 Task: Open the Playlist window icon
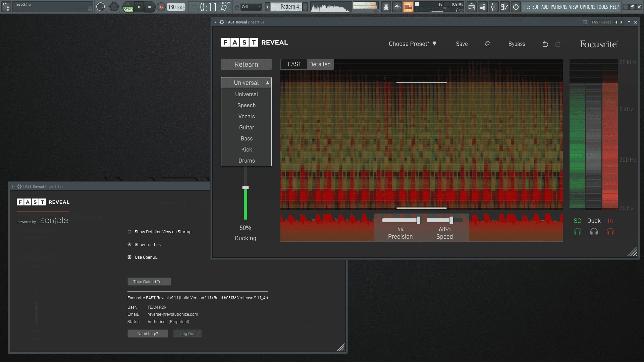[x=472, y=7]
